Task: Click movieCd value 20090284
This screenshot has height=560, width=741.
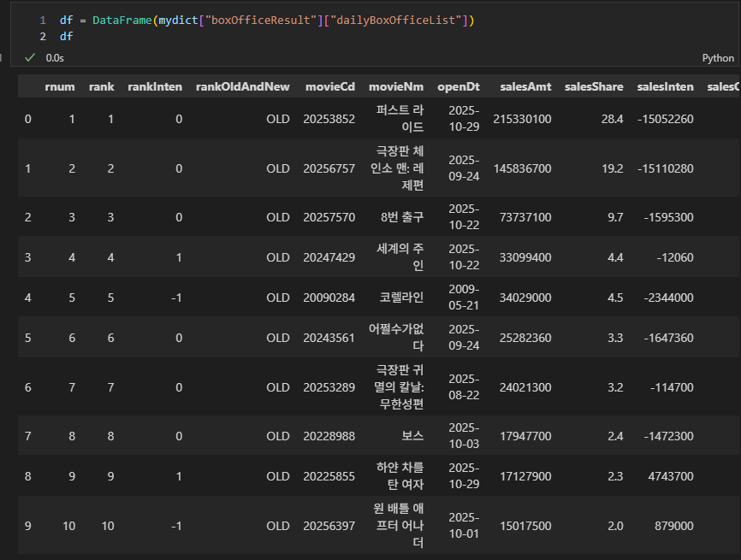Action: pyautogui.click(x=329, y=298)
